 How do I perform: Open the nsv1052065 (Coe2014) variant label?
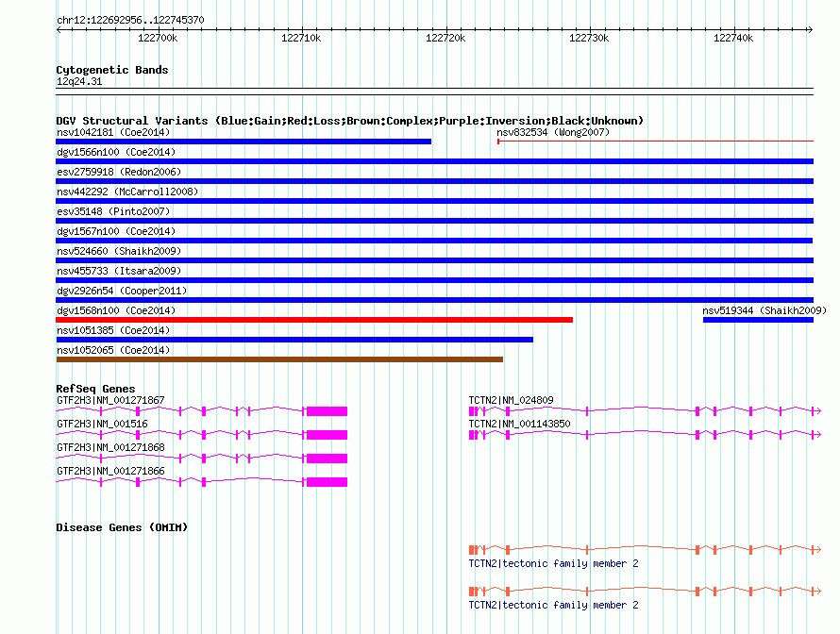[113, 350]
